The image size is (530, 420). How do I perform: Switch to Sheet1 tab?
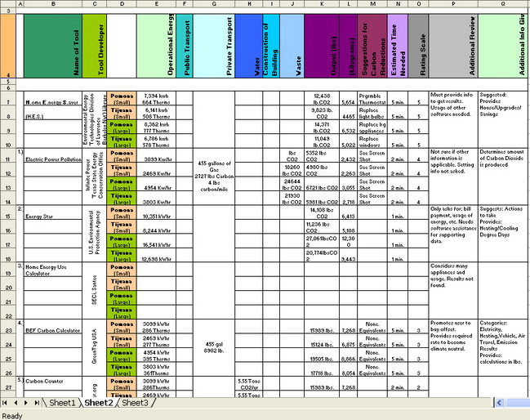62,402
